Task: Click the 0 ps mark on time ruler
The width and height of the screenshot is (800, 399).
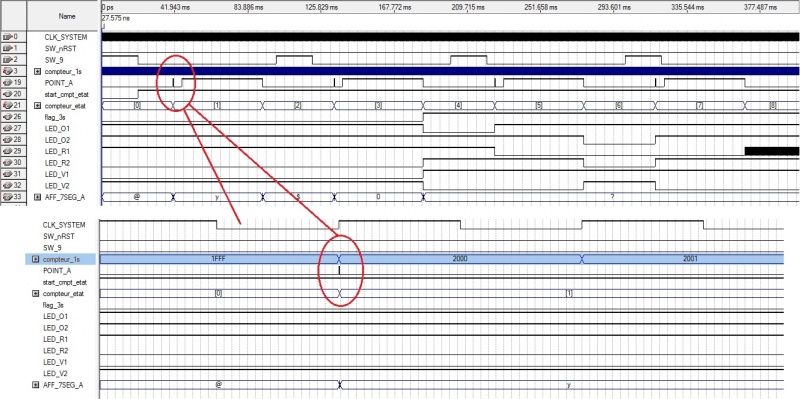Action: (x=107, y=8)
